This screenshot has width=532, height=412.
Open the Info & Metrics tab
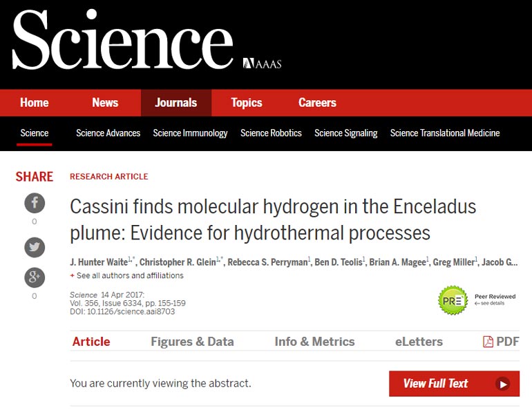click(314, 342)
